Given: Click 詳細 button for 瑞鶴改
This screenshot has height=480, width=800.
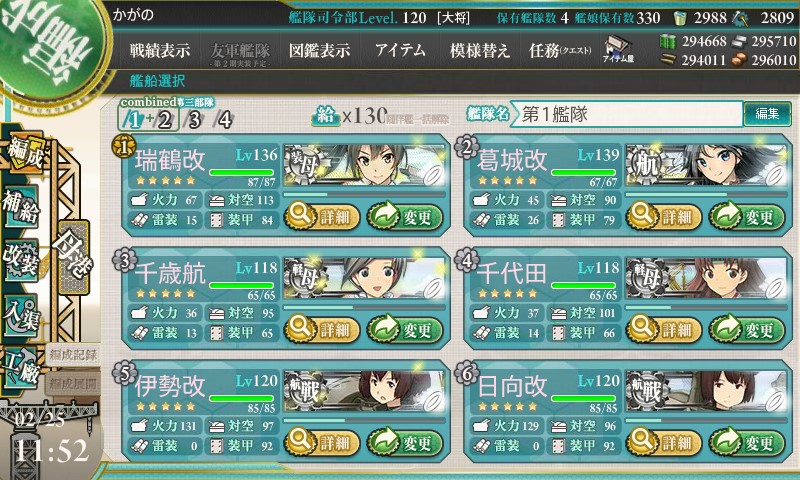Looking at the screenshot, I should (x=321, y=216).
